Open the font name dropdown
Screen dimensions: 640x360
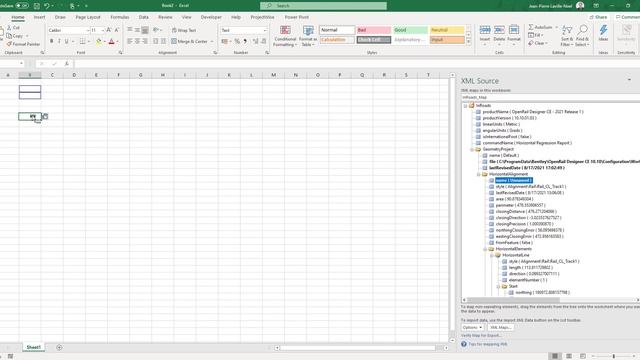tap(88, 30)
